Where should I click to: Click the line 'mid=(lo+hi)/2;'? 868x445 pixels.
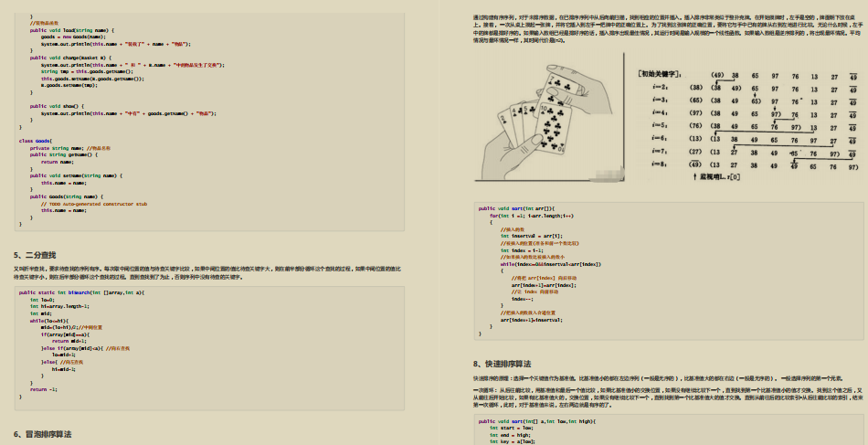point(59,328)
